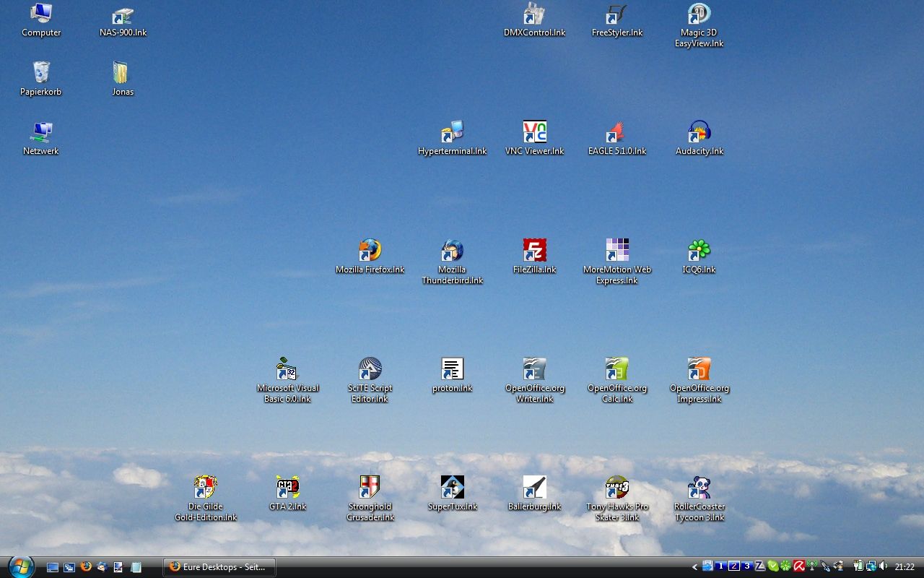Select the Mozilla Firefox.lnk desktop shortcut
The width and height of the screenshot is (924, 578).
click(x=370, y=256)
